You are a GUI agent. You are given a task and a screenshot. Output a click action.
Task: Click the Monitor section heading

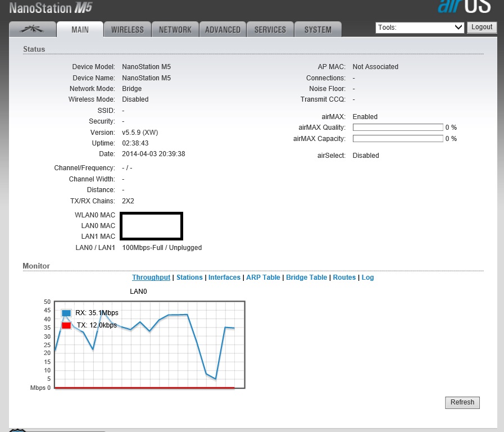[37, 266]
